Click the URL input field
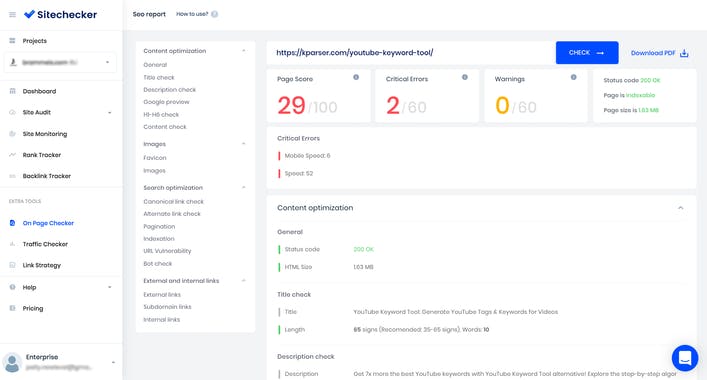This screenshot has height=380, width=707. (411, 53)
